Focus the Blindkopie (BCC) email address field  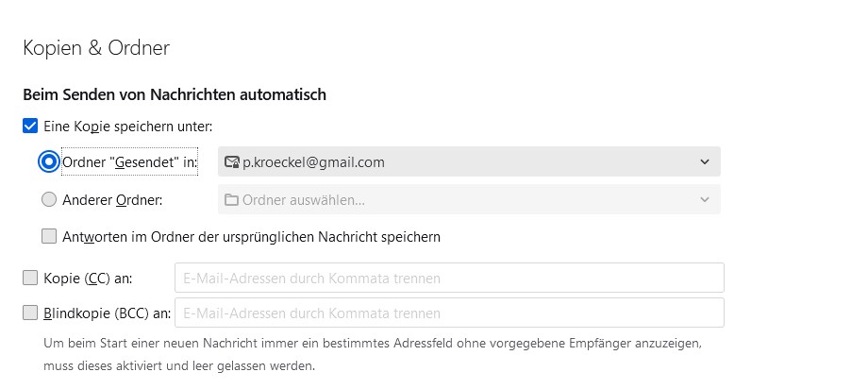[449, 313]
